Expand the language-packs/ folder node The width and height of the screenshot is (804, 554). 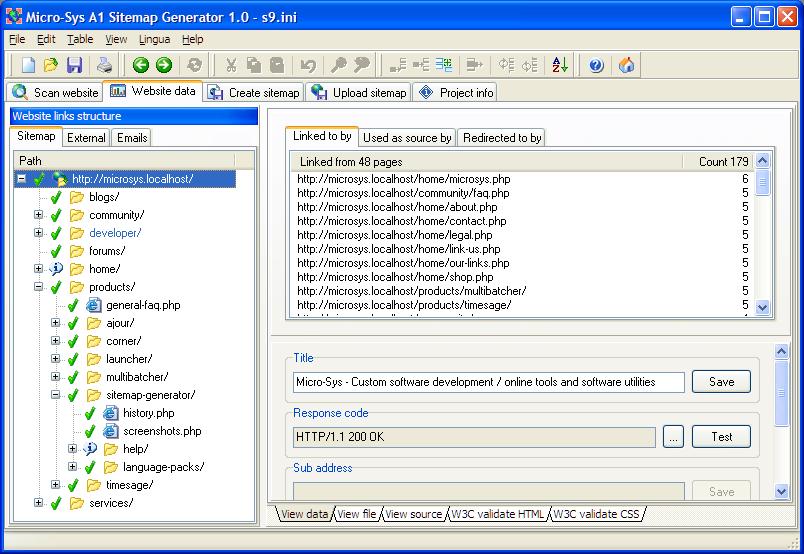72,467
